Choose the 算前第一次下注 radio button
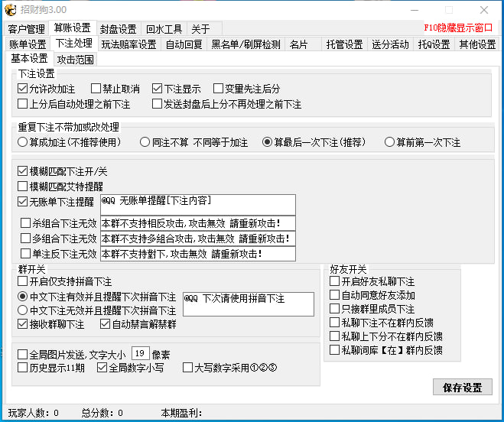 tap(389, 142)
